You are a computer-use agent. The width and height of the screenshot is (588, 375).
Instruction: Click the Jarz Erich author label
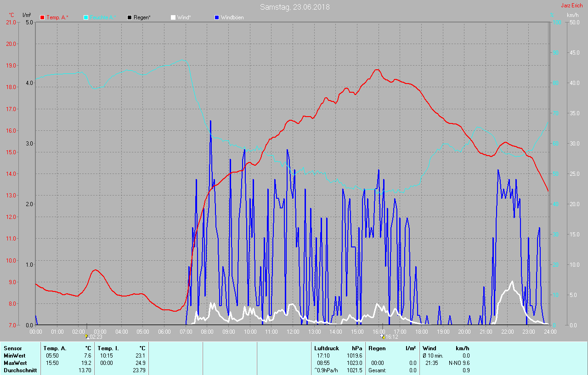(571, 6)
